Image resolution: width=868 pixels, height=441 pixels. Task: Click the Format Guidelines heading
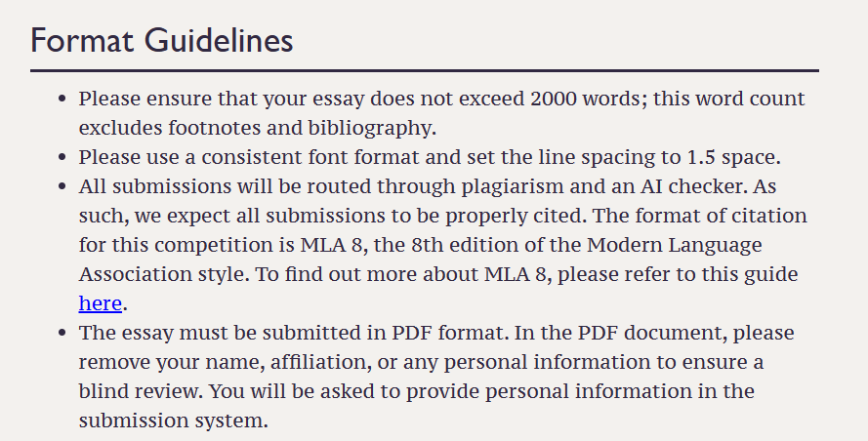coord(162,40)
